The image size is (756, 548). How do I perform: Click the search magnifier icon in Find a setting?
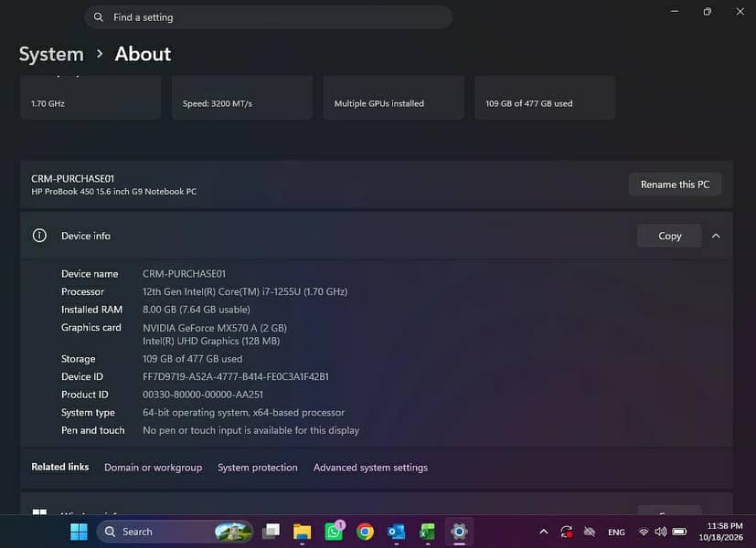point(99,17)
